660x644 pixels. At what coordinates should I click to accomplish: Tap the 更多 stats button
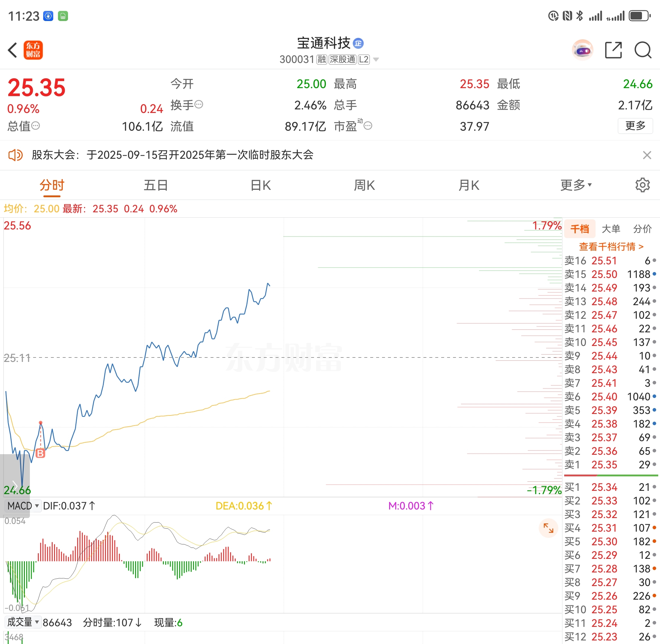click(x=635, y=126)
